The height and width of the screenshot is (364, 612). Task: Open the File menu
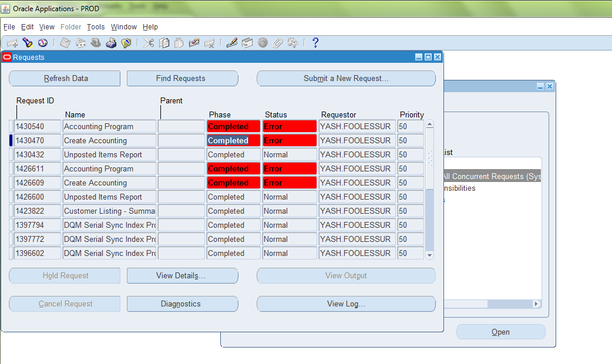tap(9, 27)
